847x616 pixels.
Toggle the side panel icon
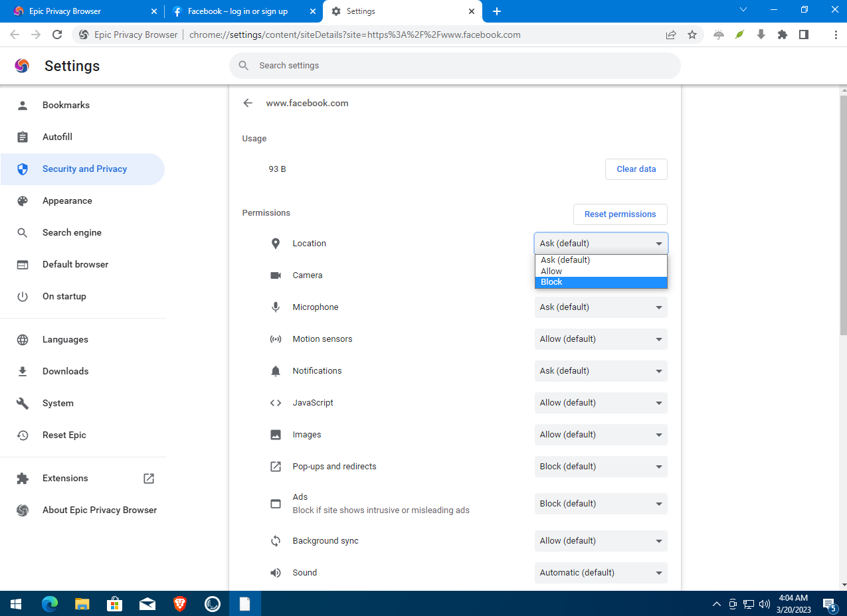(804, 35)
